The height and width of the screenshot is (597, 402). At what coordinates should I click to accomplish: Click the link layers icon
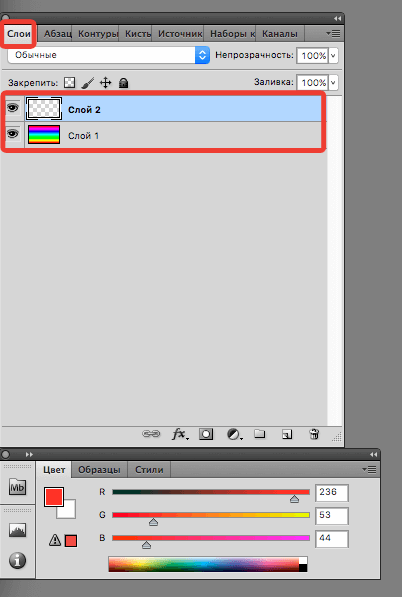151,434
